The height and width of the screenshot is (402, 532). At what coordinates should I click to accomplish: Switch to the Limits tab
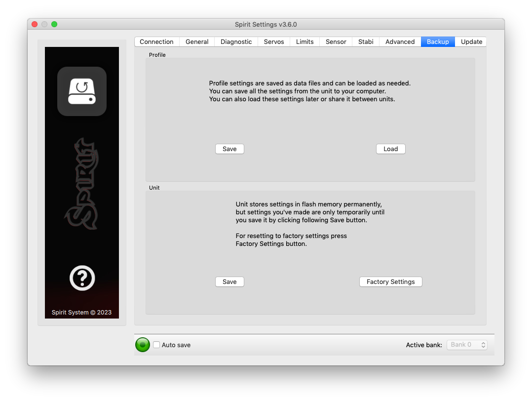click(x=304, y=42)
